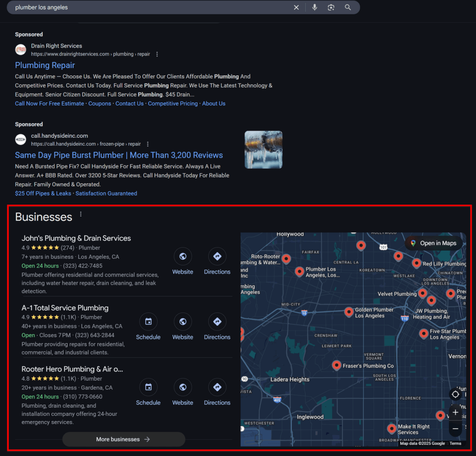
Task: Get directions to John's Plumbing & Drain Services
Action: [x=217, y=261]
